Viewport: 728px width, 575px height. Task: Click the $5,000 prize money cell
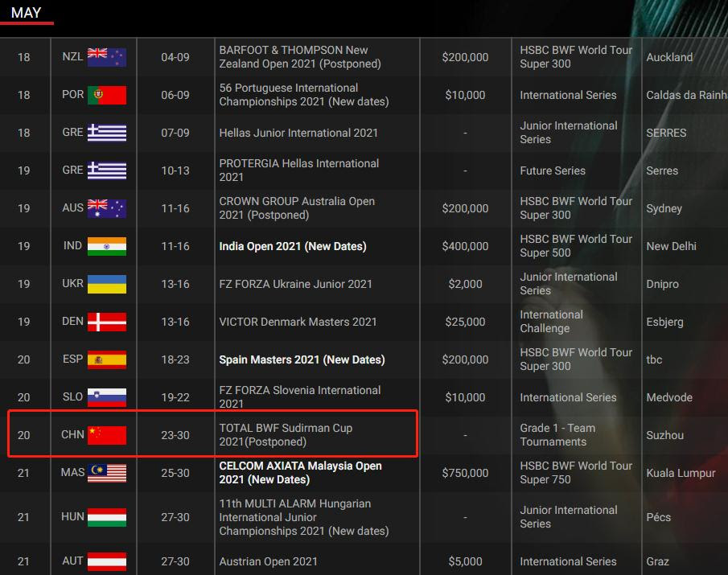465,561
